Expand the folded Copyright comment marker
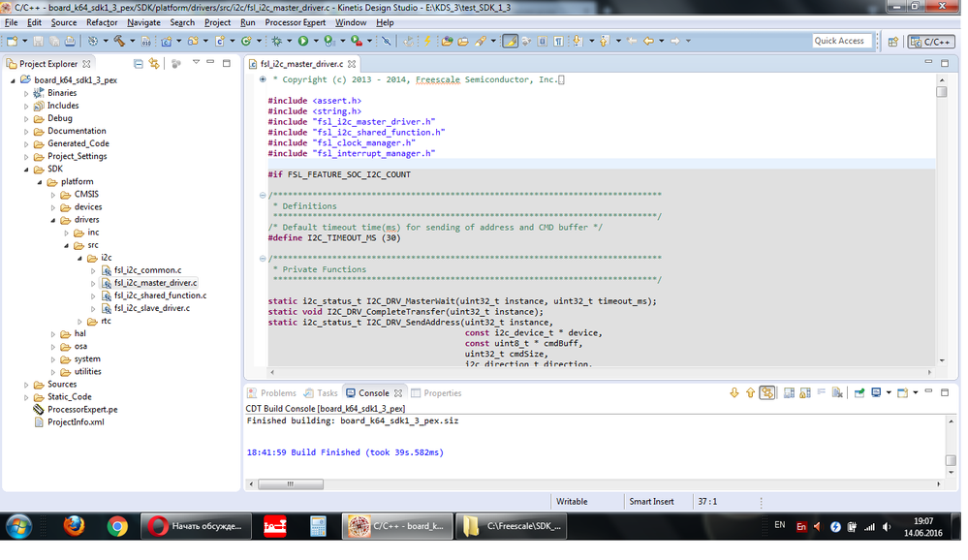This screenshot has width=968, height=560. pyautogui.click(x=263, y=79)
